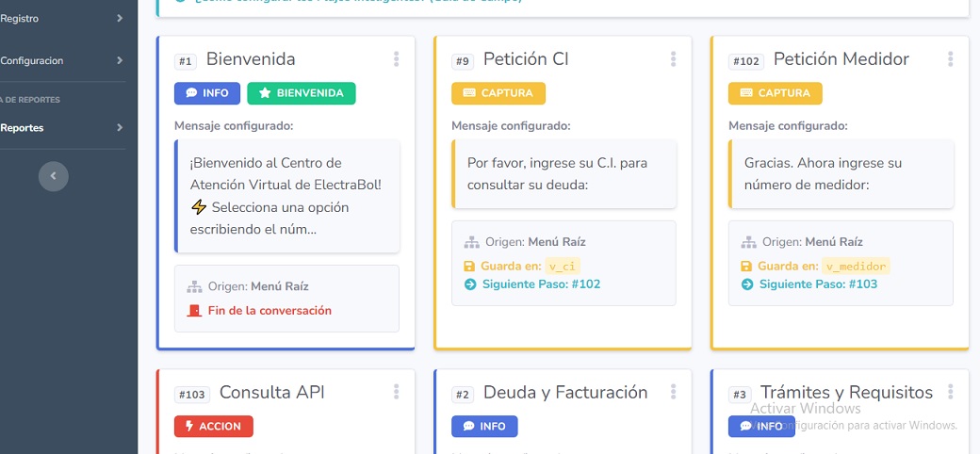Click the Por favor, ingrese su C.I. message
The height and width of the screenshot is (454, 980).
563,174
